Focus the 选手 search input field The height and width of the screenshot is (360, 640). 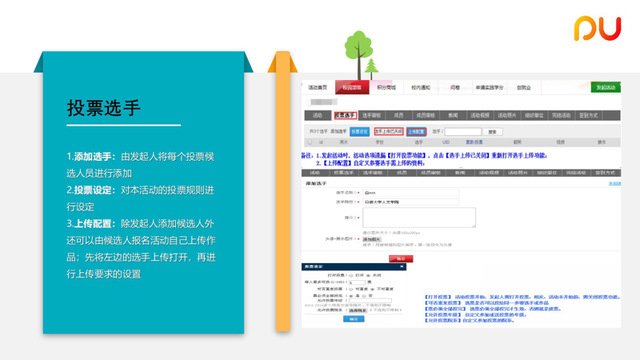[x=463, y=132]
